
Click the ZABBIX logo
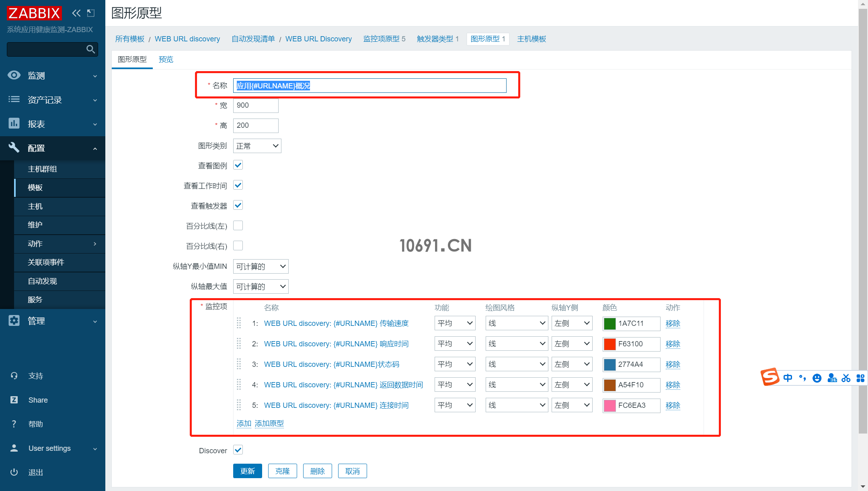tap(34, 13)
